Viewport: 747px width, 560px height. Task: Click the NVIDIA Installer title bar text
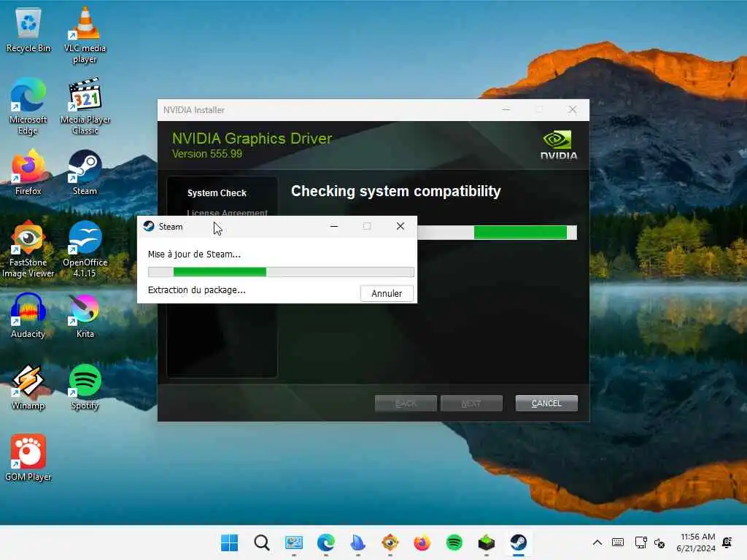[194, 110]
